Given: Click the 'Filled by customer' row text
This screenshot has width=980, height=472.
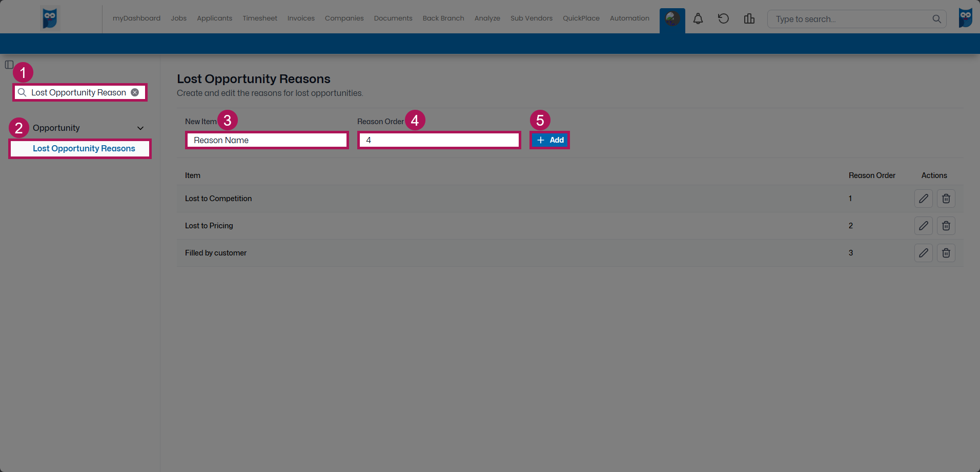Looking at the screenshot, I should point(216,253).
